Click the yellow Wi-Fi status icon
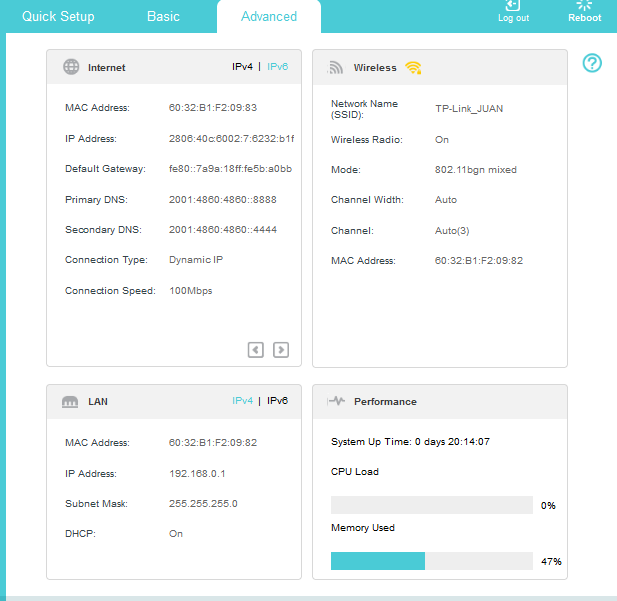The width and height of the screenshot is (617, 601). pyautogui.click(x=413, y=68)
